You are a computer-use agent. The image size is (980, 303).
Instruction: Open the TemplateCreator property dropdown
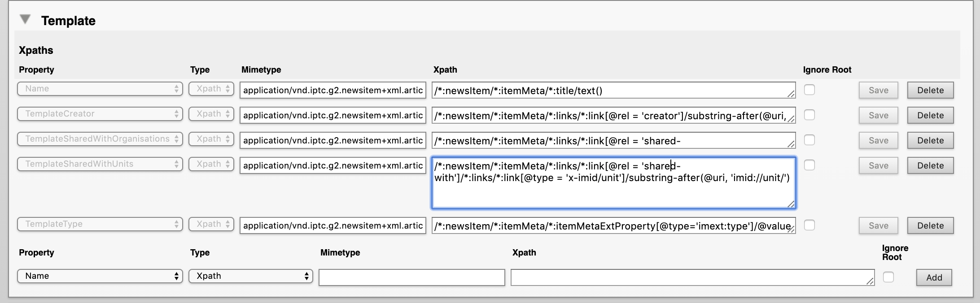(x=100, y=114)
